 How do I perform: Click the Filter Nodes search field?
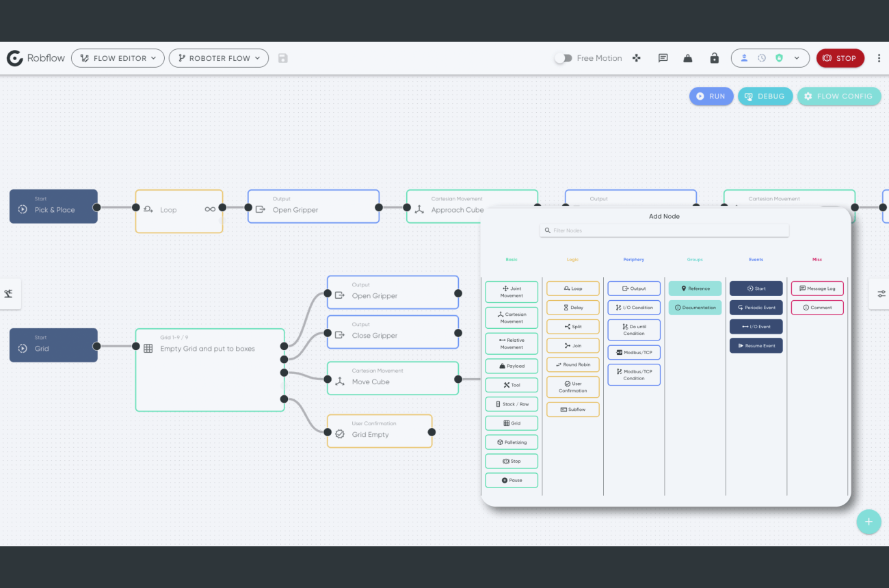(663, 230)
